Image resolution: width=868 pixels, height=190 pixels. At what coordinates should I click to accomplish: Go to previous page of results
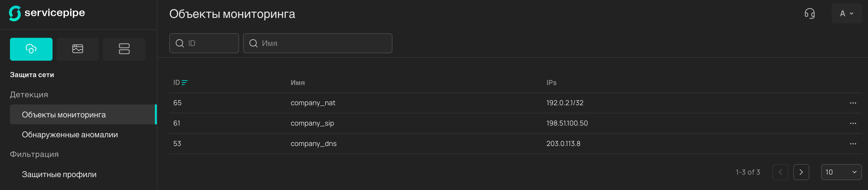coord(780,172)
